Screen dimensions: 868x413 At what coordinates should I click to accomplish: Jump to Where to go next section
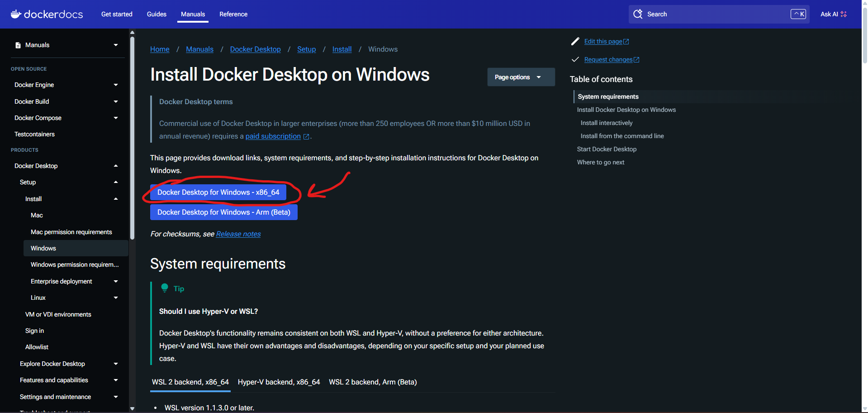tap(601, 162)
